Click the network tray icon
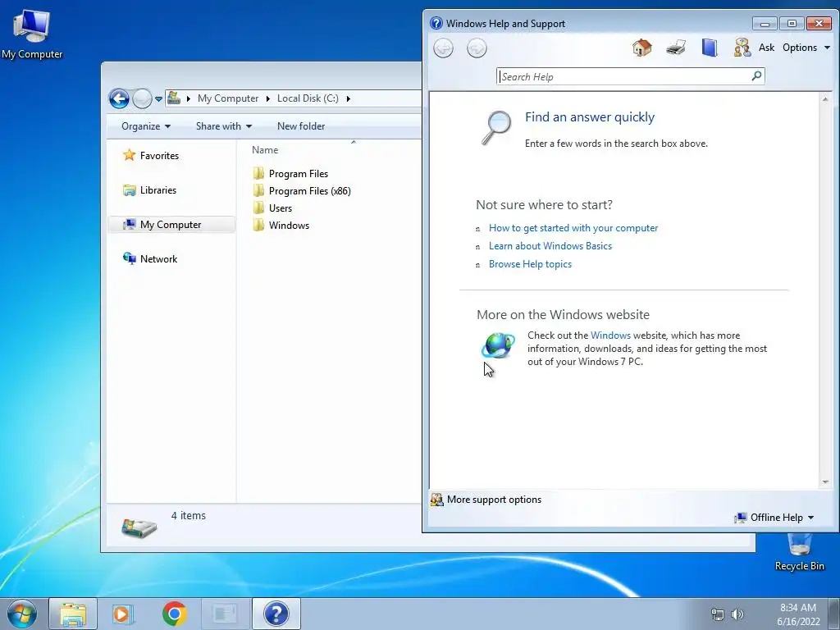The height and width of the screenshot is (630, 840). (x=717, y=614)
